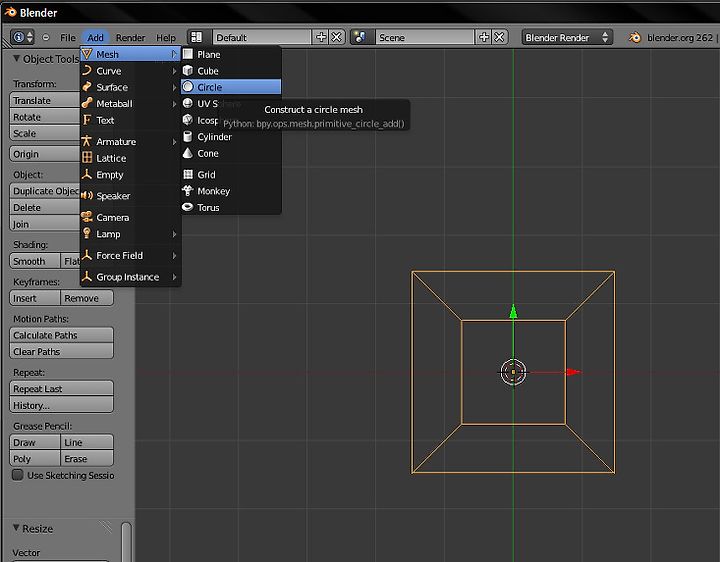
Task: Click the Curve icon in Add menu
Action: (x=87, y=71)
